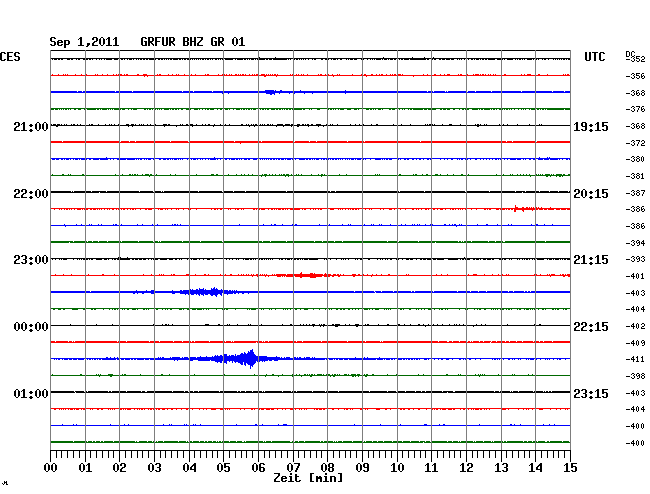Select the 21:00 local time label
Viewport: 650px width, 494px height.
coord(31,127)
